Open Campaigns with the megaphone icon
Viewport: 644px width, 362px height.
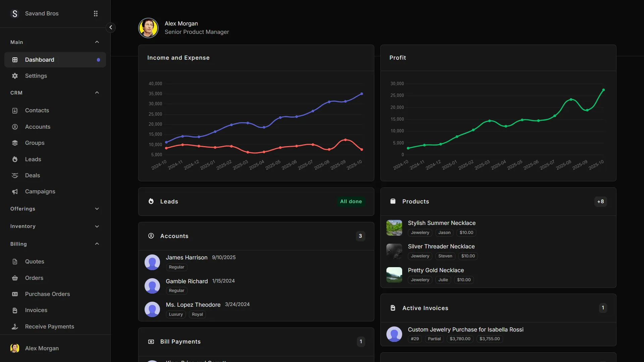pyautogui.click(x=15, y=191)
